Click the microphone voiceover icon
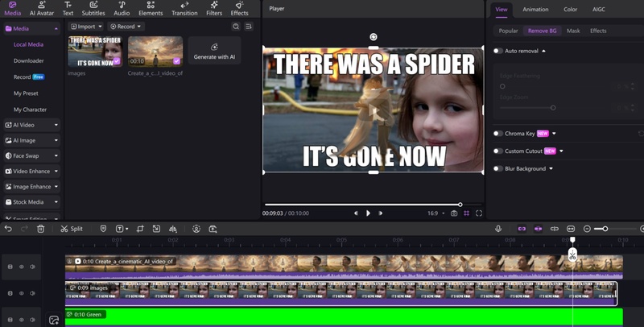 click(498, 229)
